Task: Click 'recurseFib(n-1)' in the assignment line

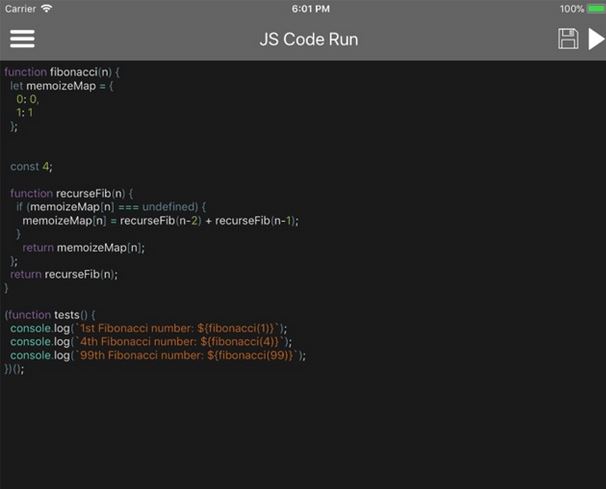Action: coord(255,221)
